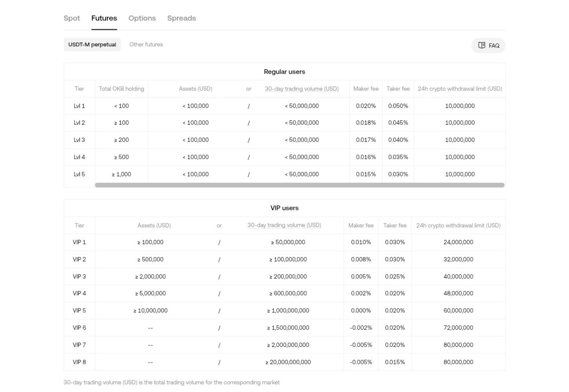Open the Options tab
This screenshot has width=569, height=392.
(x=142, y=18)
